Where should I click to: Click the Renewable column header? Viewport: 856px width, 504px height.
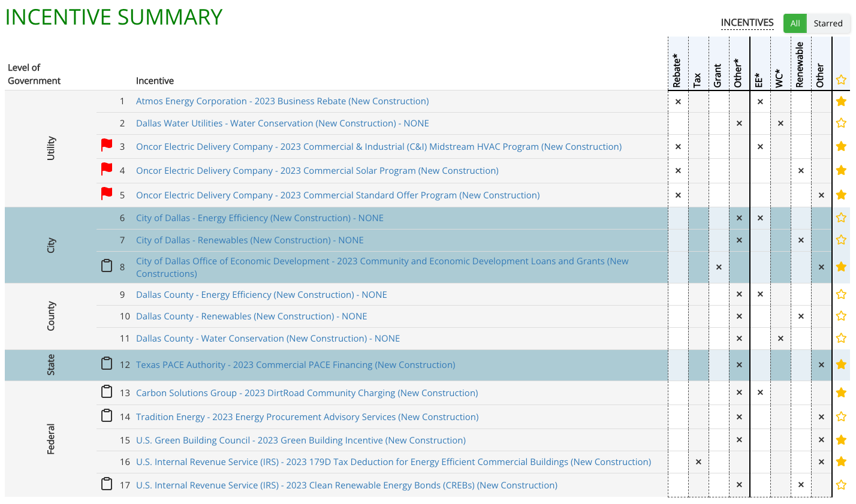[800, 65]
